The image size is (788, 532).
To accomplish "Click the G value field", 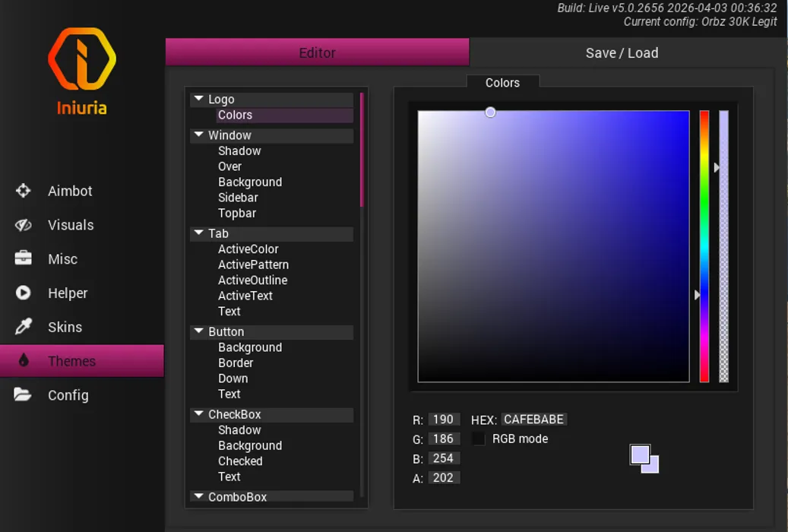I will [444, 439].
